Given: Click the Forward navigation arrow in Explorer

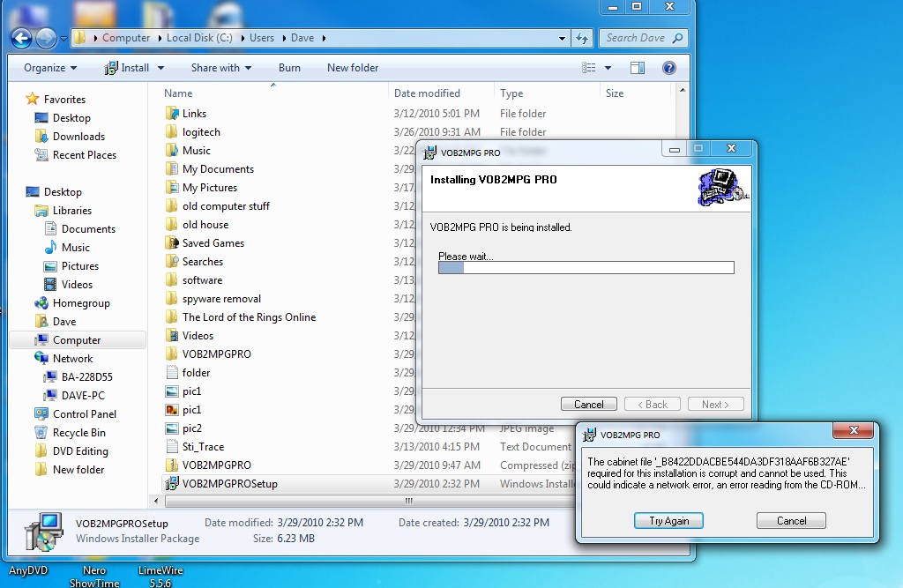Looking at the screenshot, I should tap(46, 39).
